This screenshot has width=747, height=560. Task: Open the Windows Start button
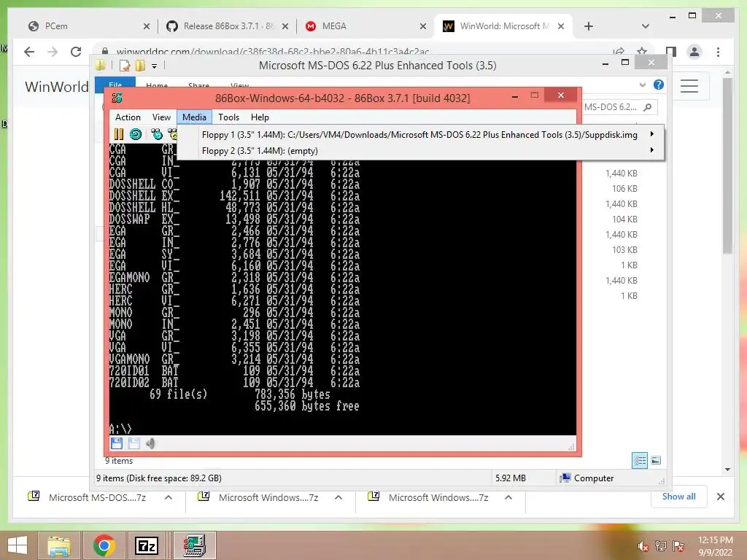pyautogui.click(x=18, y=545)
